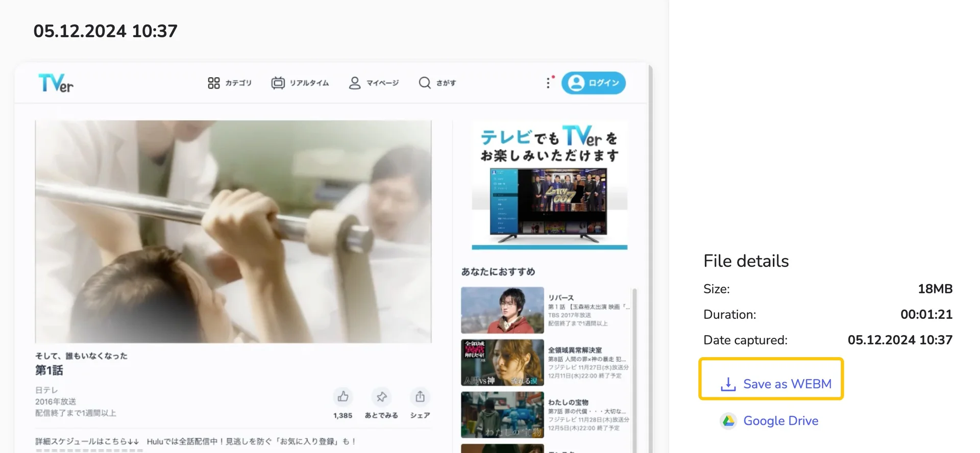Select the リアルタイム TV icon
Image resolution: width=980 pixels, height=453 pixels.
278,83
